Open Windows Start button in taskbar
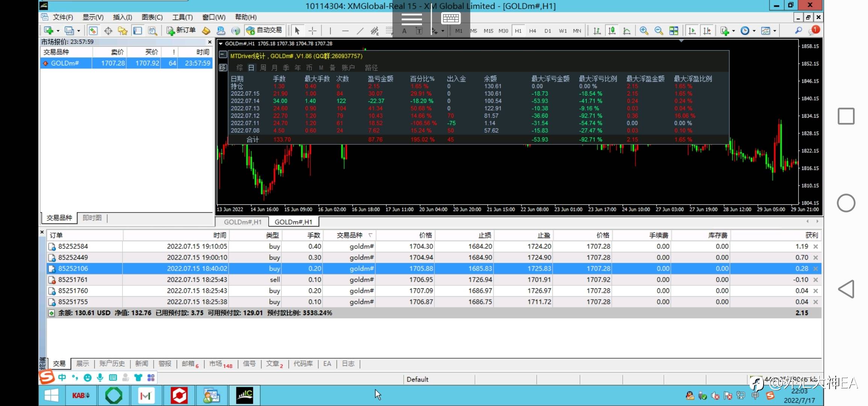868x406 pixels. click(51, 395)
